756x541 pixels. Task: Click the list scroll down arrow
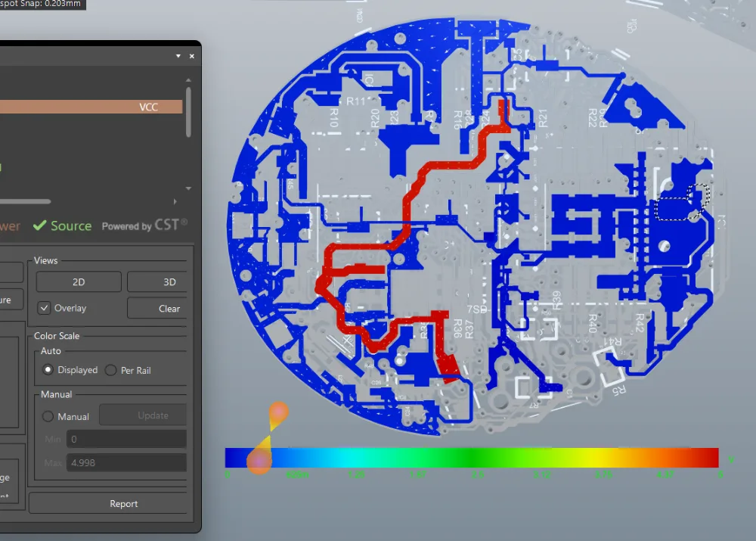[188, 188]
